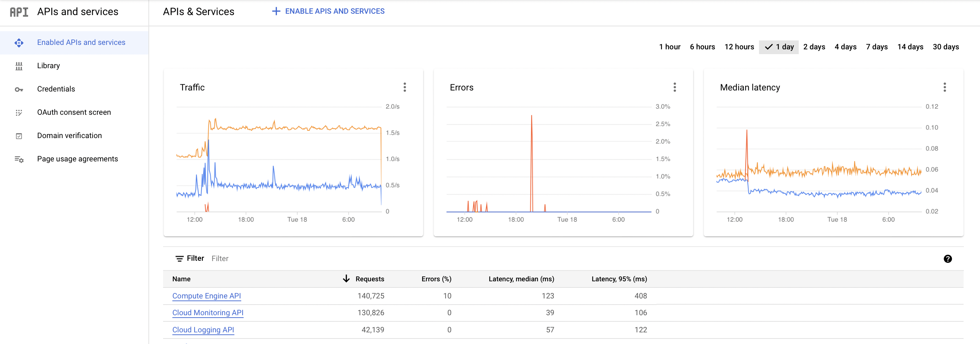Select the 1 hour time range

pyautogui.click(x=670, y=47)
